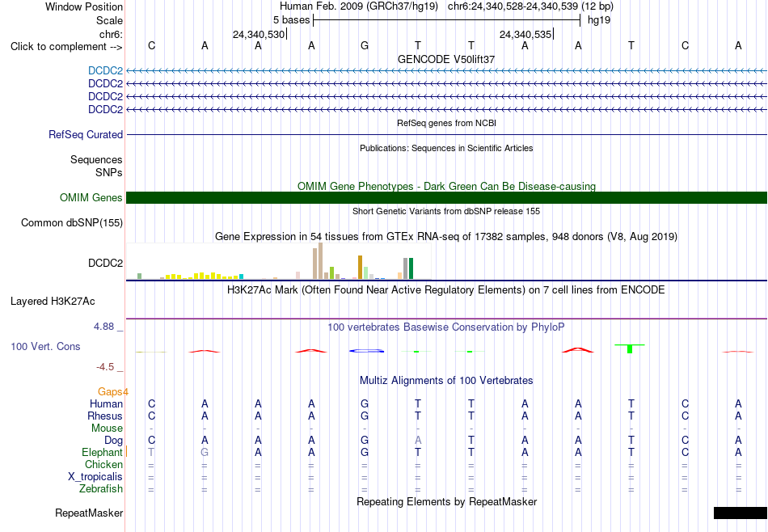Click the tall green PhyloP conservation bar

[x=630, y=348]
